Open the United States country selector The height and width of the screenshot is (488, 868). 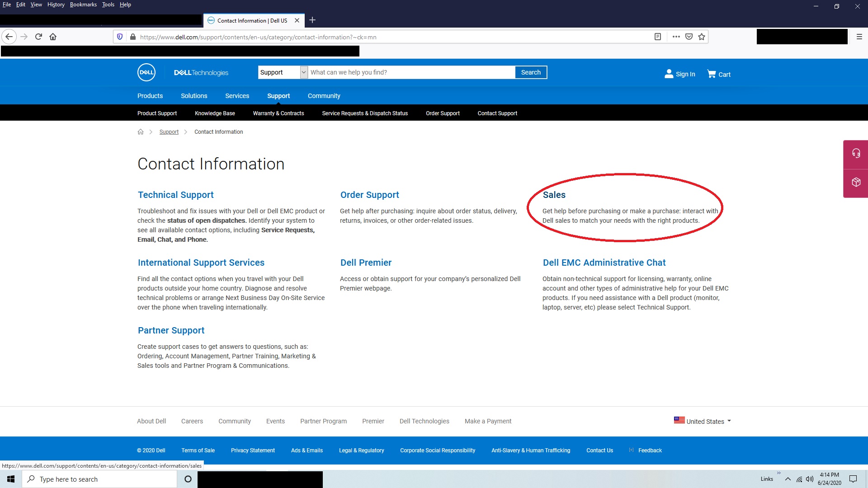click(702, 421)
